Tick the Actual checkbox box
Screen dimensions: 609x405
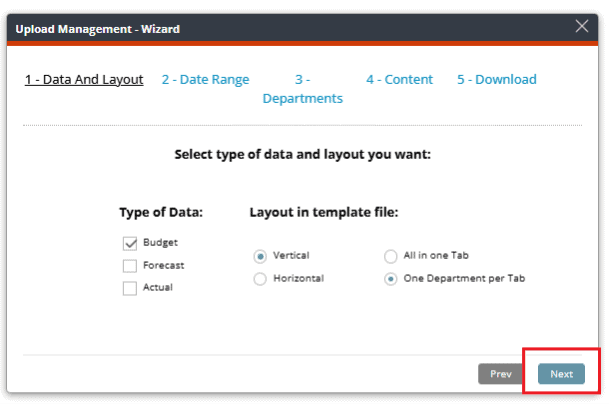[130, 288]
